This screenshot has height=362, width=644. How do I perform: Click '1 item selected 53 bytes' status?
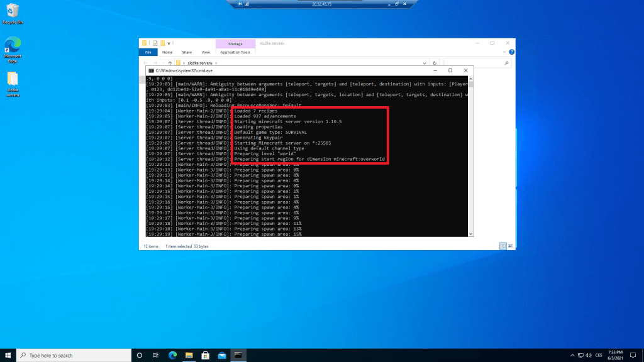(187, 246)
